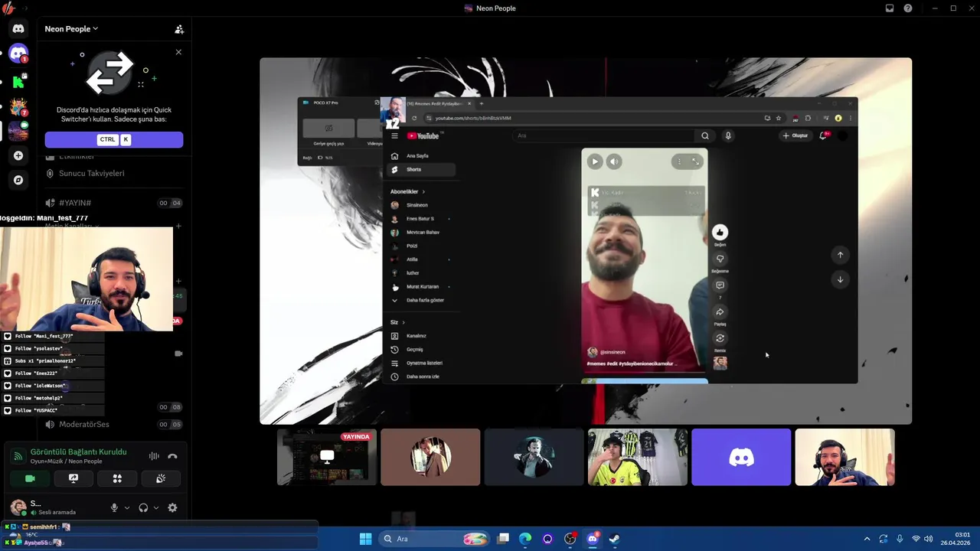The width and height of the screenshot is (980, 551).
Task: Open the green Kick server icon
Action: pyautogui.click(x=18, y=81)
